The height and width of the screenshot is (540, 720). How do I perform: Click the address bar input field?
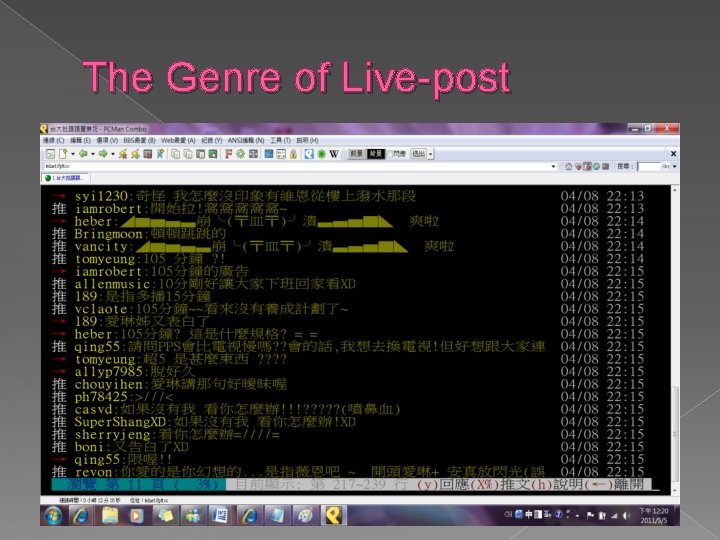click(x=298, y=166)
